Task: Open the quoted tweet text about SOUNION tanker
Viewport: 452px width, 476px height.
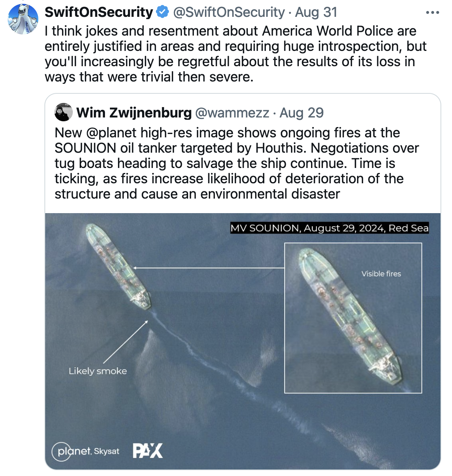Action: click(x=236, y=163)
